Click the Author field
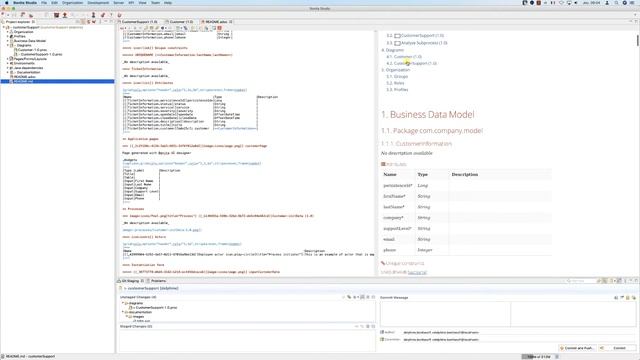The height and width of the screenshot is (360, 640). (x=518, y=332)
